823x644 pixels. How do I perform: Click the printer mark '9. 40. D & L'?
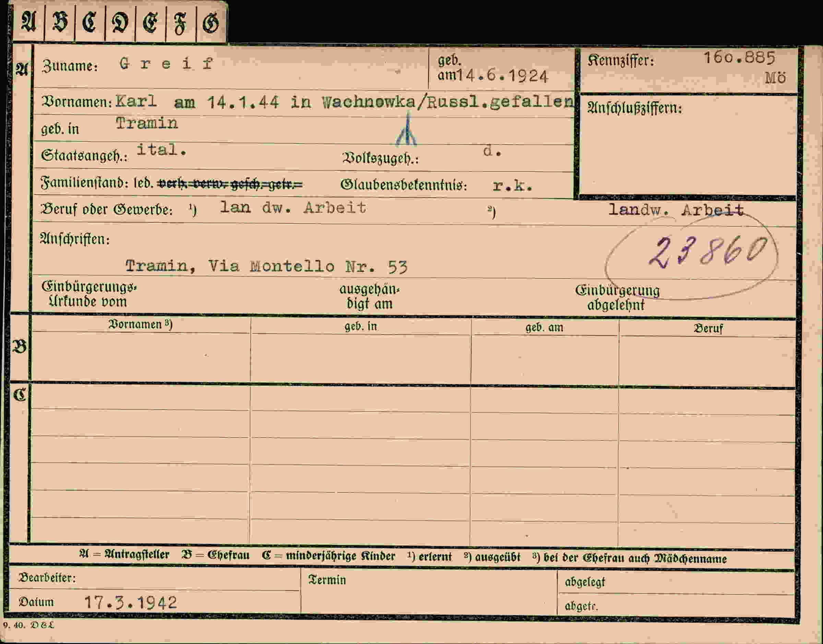click(x=29, y=625)
